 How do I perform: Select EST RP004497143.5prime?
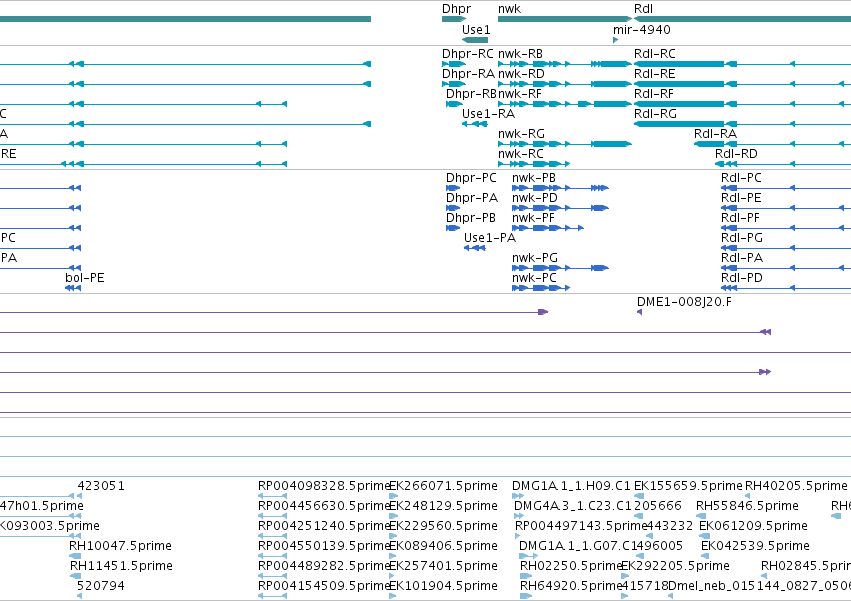[517, 536]
